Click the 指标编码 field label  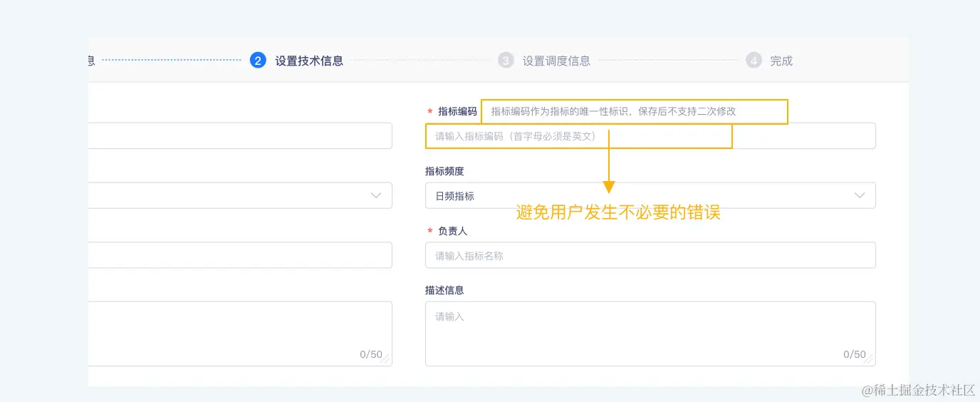(457, 112)
